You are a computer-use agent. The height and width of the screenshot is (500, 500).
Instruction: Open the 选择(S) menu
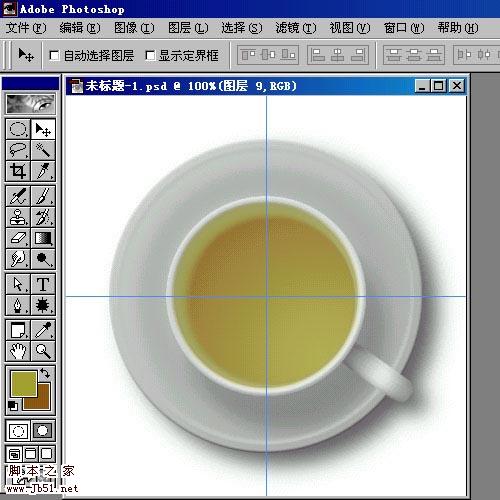coord(242,28)
